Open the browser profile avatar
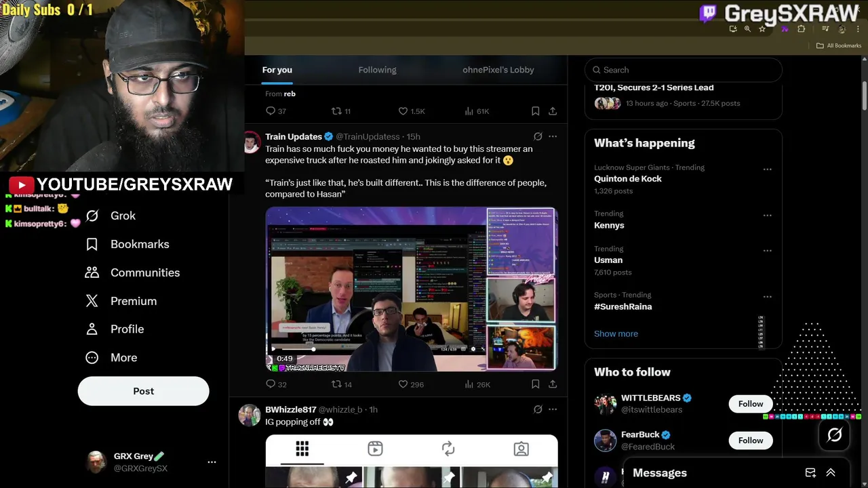Viewport: 868px width, 488px height. (x=842, y=29)
